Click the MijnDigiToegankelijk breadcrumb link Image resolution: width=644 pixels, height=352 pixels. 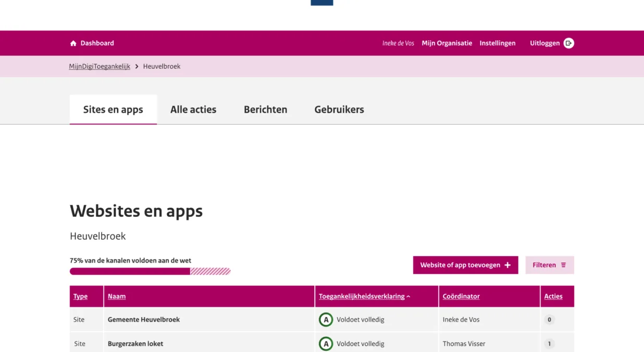click(x=100, y=66)
